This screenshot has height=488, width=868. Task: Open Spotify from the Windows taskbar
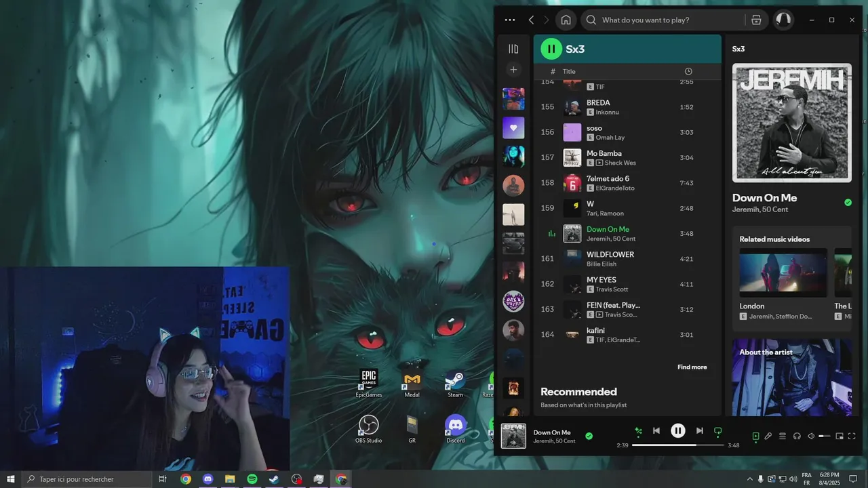(x=252, y=479)
